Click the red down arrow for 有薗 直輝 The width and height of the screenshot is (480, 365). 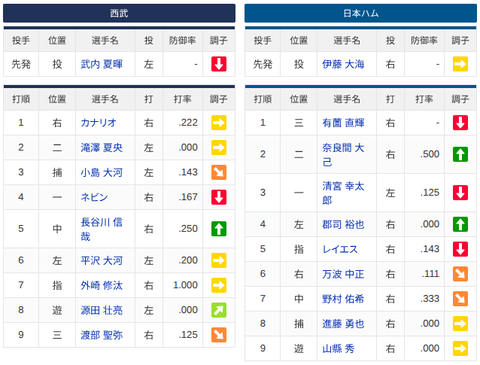[460, 123]
